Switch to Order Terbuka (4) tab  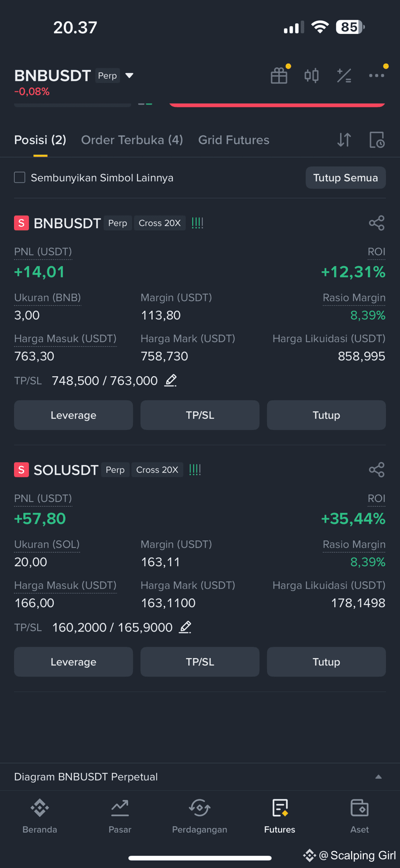point(132,140)
